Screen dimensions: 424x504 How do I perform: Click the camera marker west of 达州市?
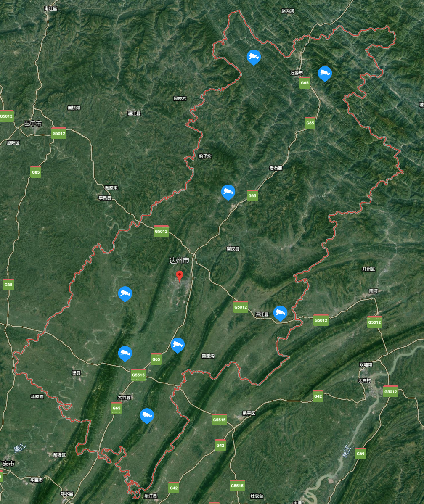[x=125, y=294]
